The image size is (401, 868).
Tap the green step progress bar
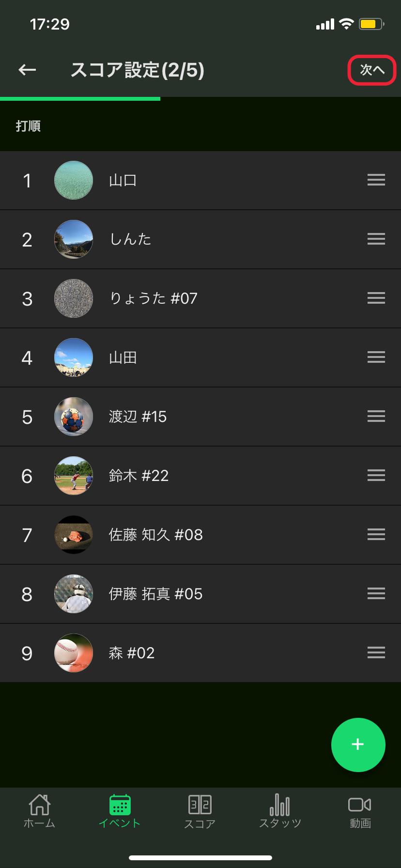pyautogui.click(x=80, y=99)
